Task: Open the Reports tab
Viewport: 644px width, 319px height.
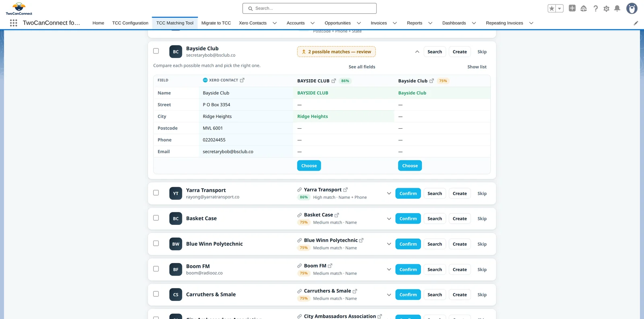Action: pos(415,23)
